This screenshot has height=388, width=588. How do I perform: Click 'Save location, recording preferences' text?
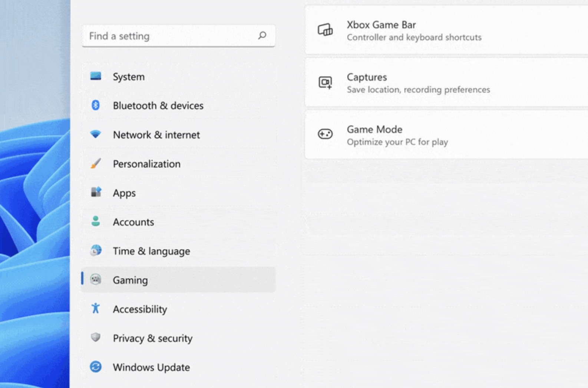(x=418, y=89)
